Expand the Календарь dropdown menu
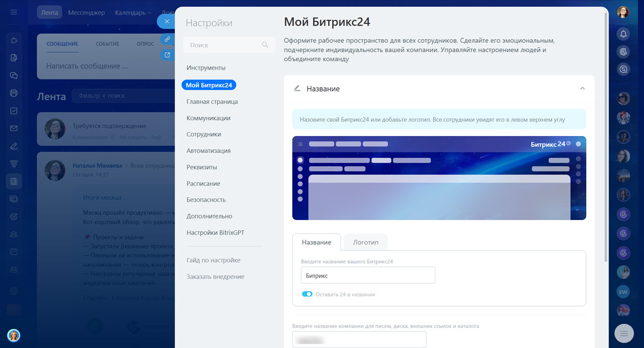The width and height of the screenshot is (644, 348). [x=133, y=13]
